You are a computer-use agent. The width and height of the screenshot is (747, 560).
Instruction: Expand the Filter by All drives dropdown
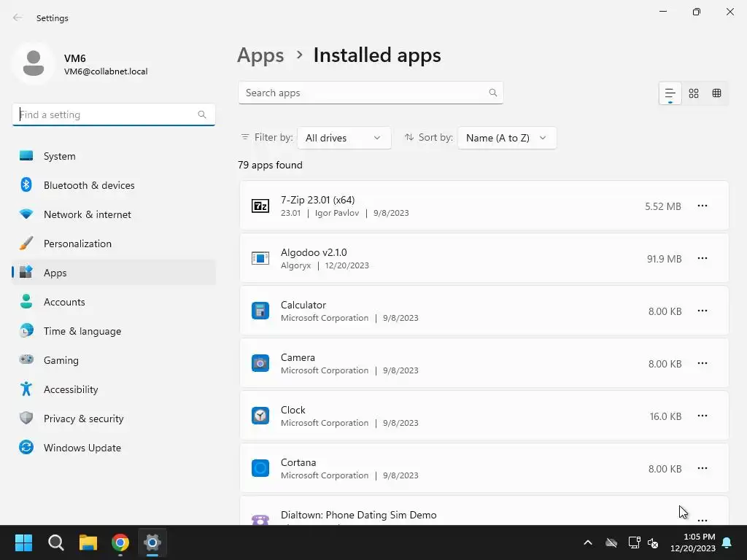[344, 138]
